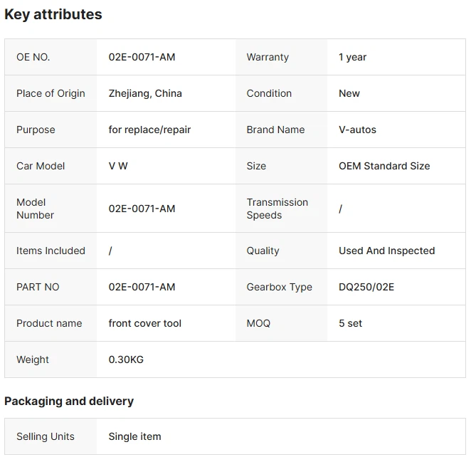Click the PART NO value 02E-0071-AM
Viewport: 476px width, 462px height.
coord(142,287)
